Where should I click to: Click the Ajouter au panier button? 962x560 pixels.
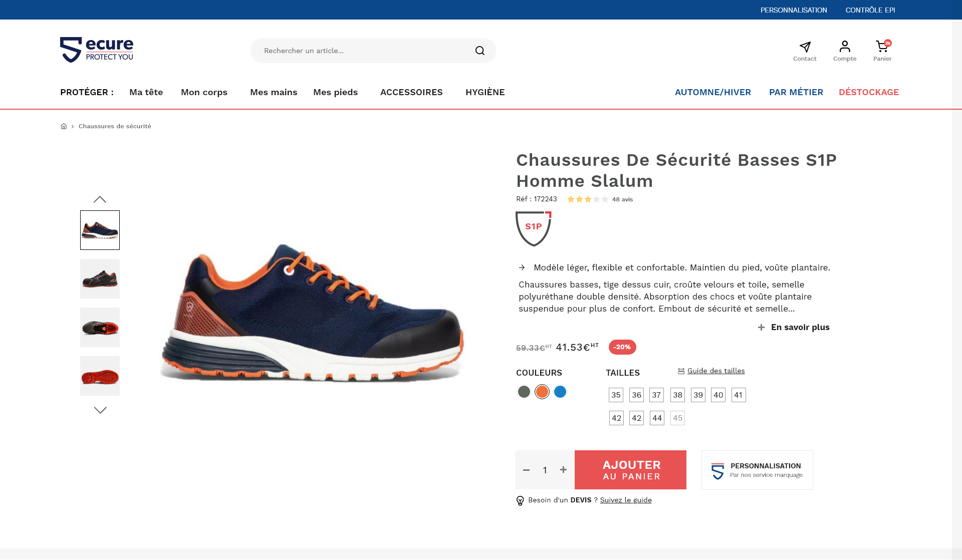point(630,470)
